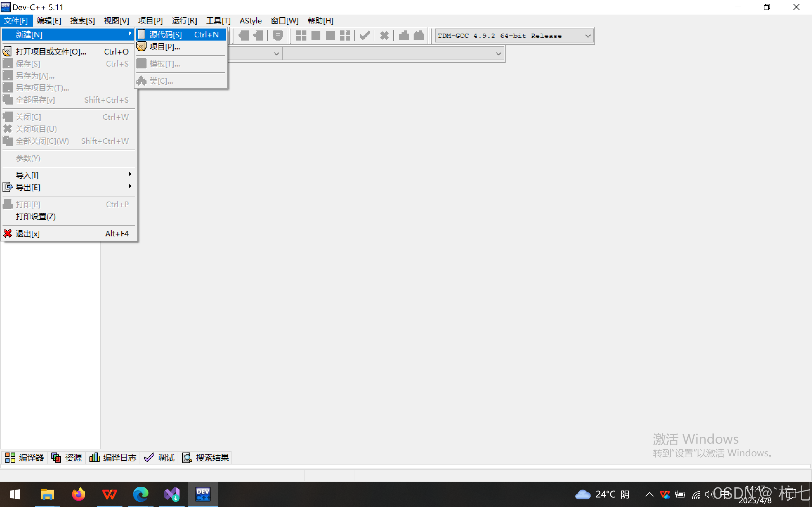
Task: Click the red X exit icon
Action: click(7, 234)
